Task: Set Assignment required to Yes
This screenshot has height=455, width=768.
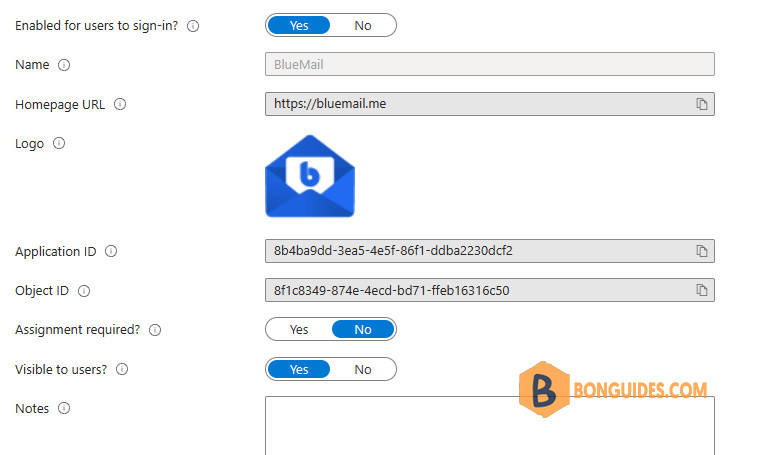Action: 299,330
